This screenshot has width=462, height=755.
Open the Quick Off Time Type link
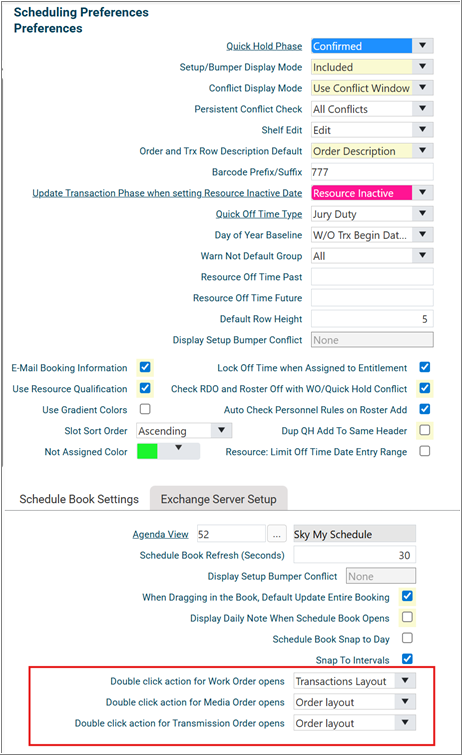click(259, 214)
